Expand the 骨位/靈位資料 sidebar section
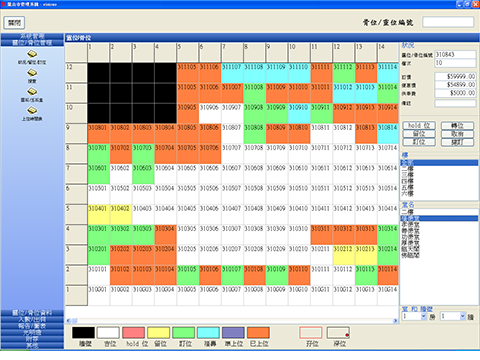This screenshot has height=360, width=480. pyautogui.click(x=32, y=313)
